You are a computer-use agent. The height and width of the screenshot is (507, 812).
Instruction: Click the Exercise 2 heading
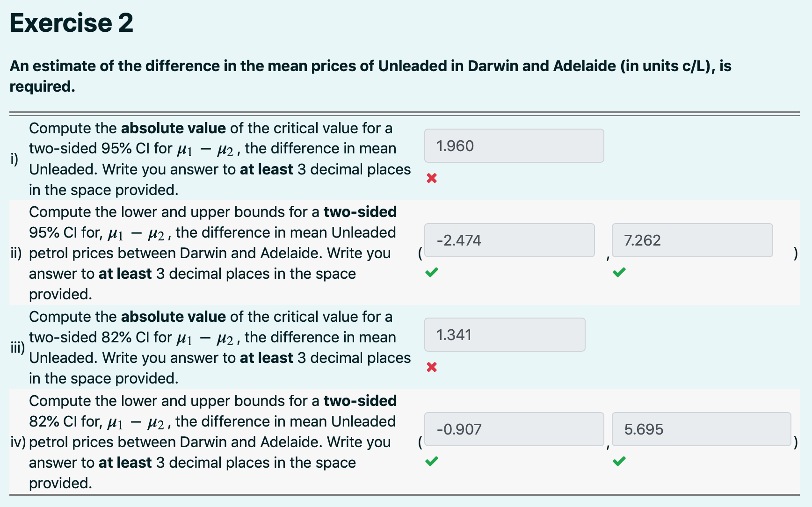(x=71, y=22)
